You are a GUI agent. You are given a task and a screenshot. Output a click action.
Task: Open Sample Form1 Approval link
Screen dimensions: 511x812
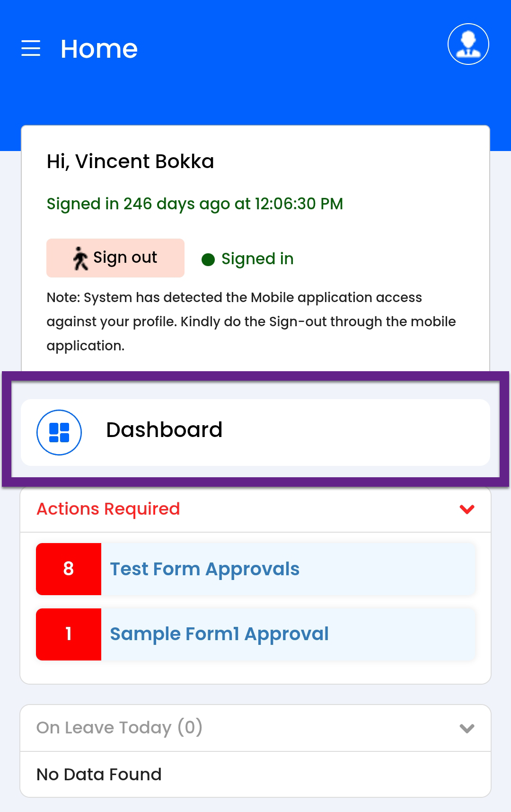pos(219,634)
